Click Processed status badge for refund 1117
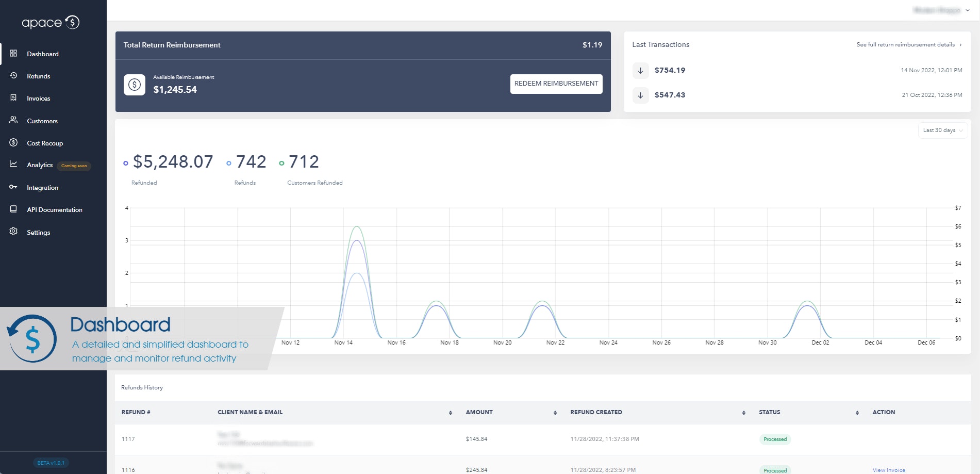 click(x=775, y=439)
